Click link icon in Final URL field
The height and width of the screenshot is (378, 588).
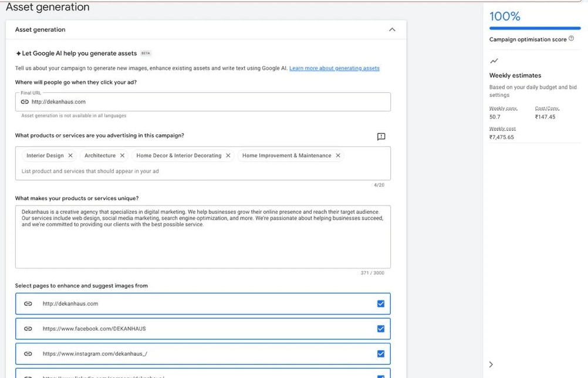(x=25, y=102)
